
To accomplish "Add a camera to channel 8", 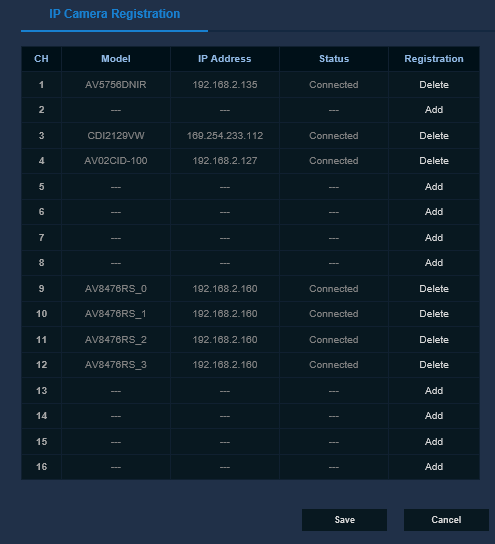I will (434, 263).
